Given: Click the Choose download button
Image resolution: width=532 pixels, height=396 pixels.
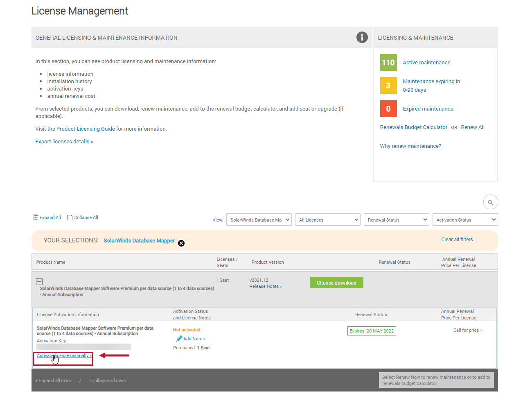Looking at the screenshot, I should point(337,283).
